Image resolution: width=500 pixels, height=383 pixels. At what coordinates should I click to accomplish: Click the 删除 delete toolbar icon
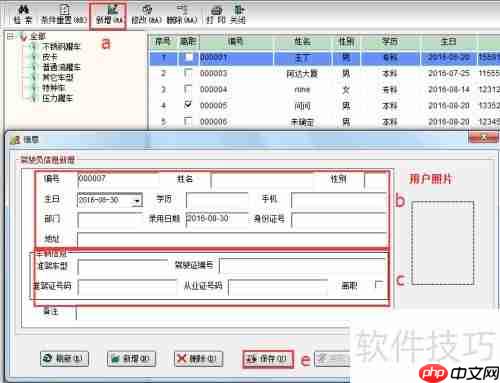tap(182, 15)
